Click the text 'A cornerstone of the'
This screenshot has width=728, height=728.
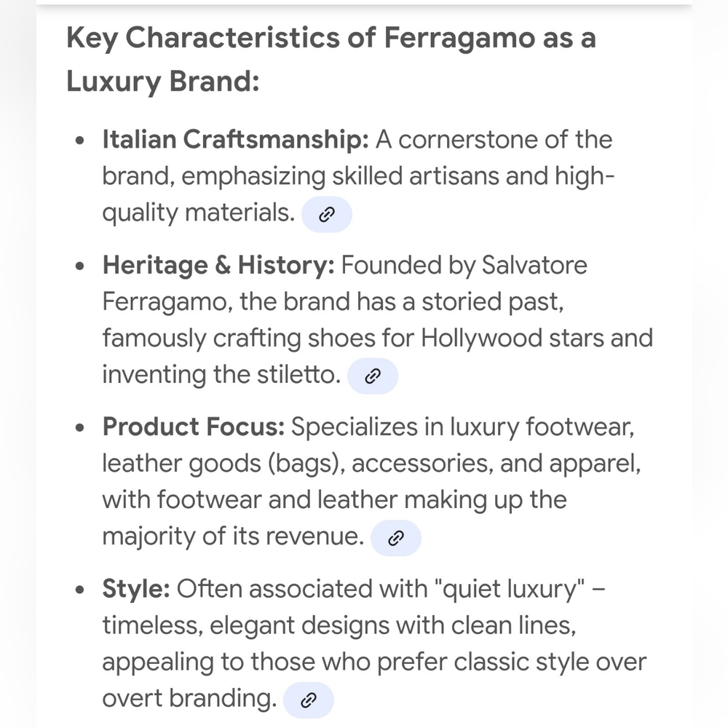pos(494,139)
